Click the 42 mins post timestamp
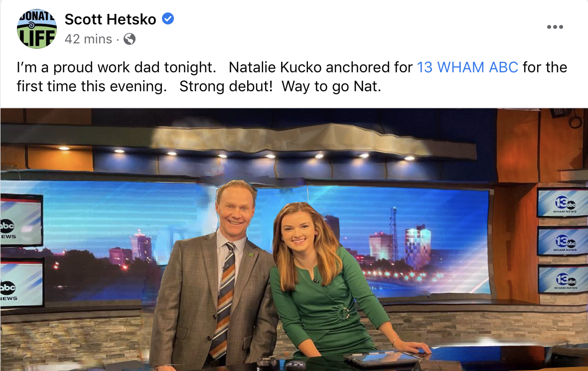Image resolution: width=588 pixels, height=371 pixels. pyautogui.click(x=88, y=39)
